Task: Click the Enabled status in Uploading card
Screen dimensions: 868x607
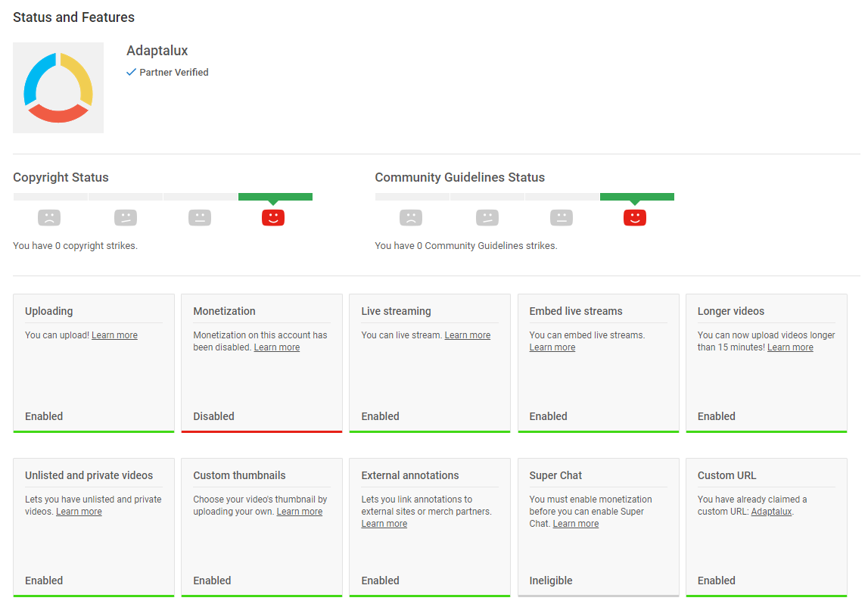Action: [x=44, y=416]
